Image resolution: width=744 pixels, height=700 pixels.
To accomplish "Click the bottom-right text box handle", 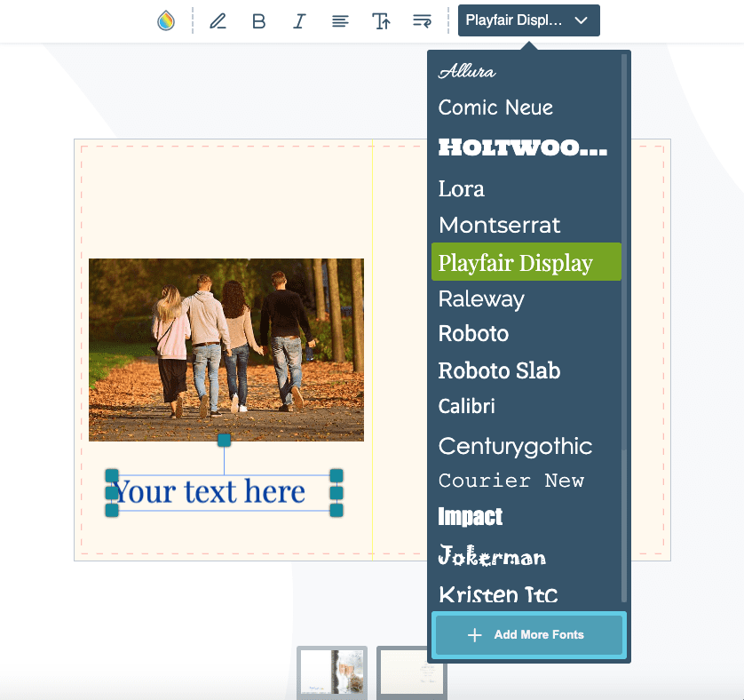I will click(x=336, y=511).
